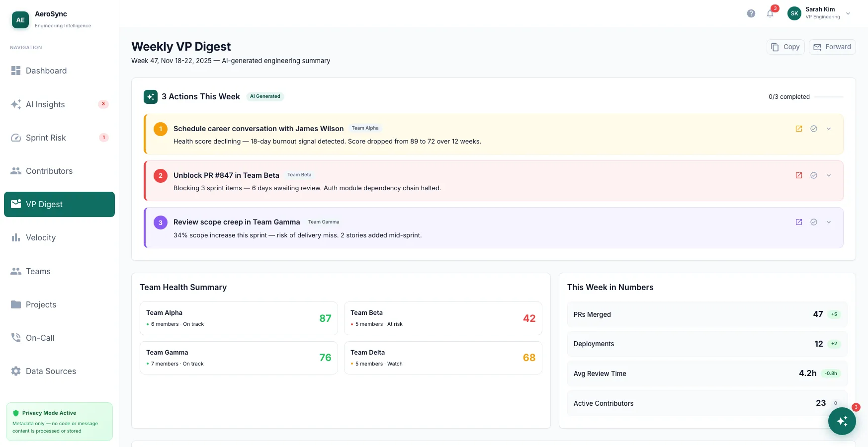Copy the weekly digest
The width and height of the screenshot is (868, 447).
click(x=785, y=47)
